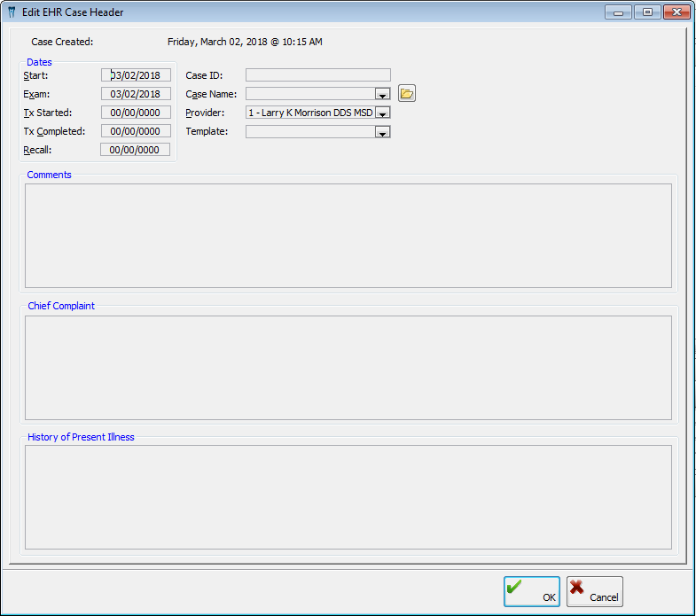
Task: Click inside the Chief Complaint text area
Action: click(348, 367)
